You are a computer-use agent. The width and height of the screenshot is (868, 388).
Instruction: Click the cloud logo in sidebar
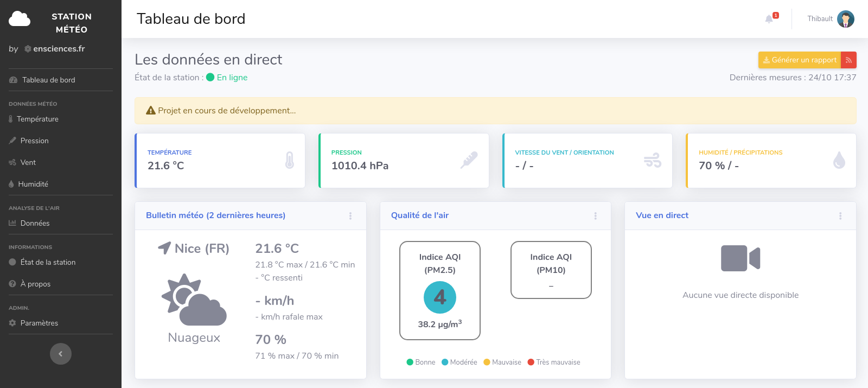20,20
